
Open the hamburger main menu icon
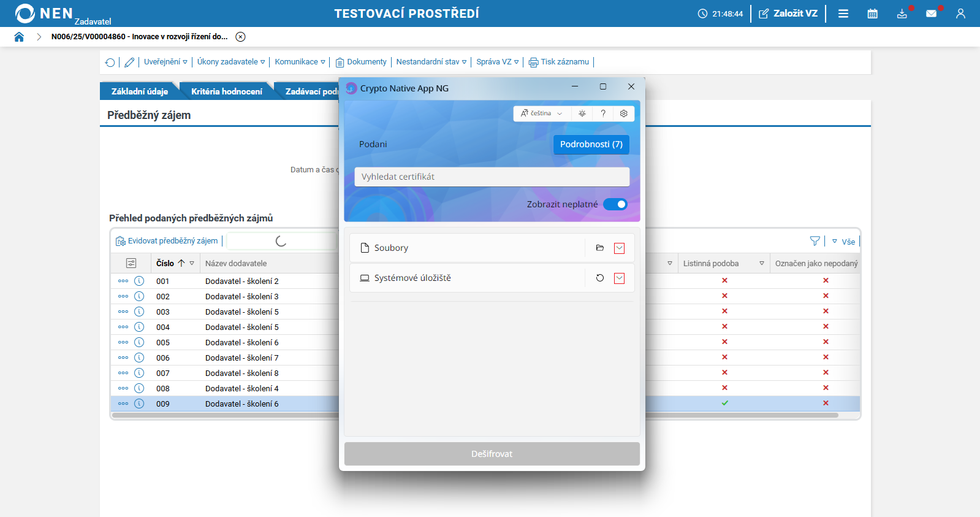click(843, 13)
